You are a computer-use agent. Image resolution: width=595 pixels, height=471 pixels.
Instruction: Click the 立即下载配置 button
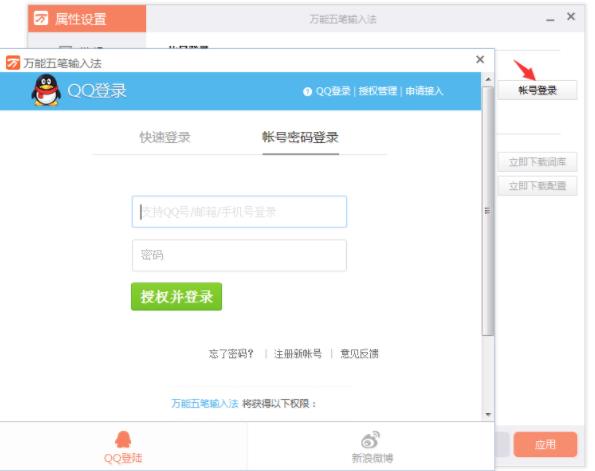(x=537, y=186)
